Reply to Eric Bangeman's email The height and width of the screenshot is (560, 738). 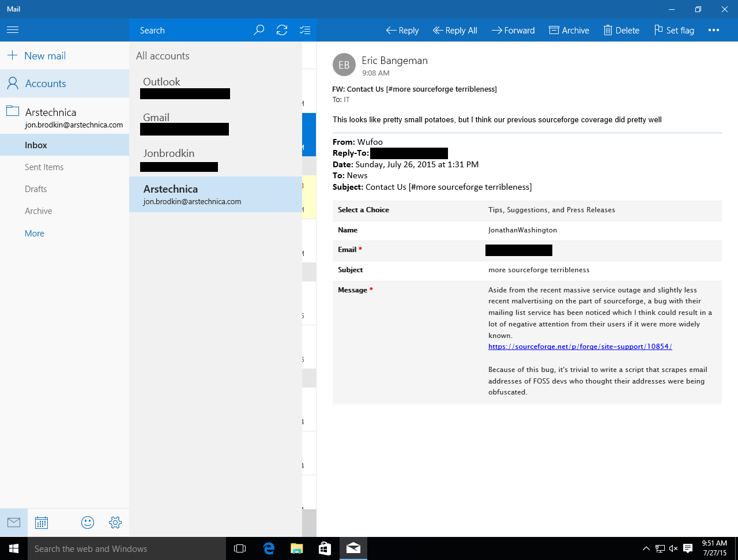pos(402,30)
